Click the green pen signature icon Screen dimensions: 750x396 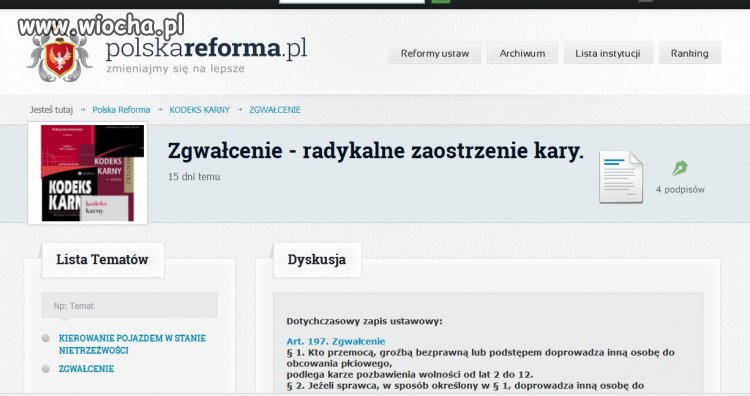coord(680,168)
